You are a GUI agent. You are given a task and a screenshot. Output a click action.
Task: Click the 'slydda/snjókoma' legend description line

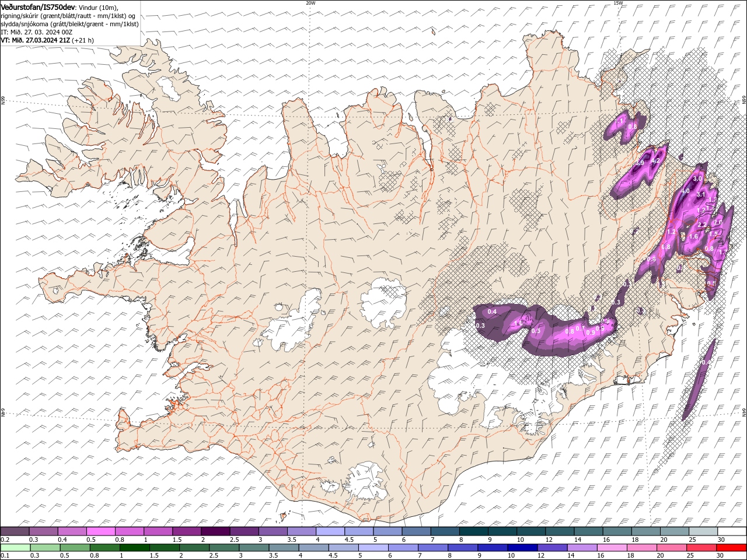click(69, 24)
